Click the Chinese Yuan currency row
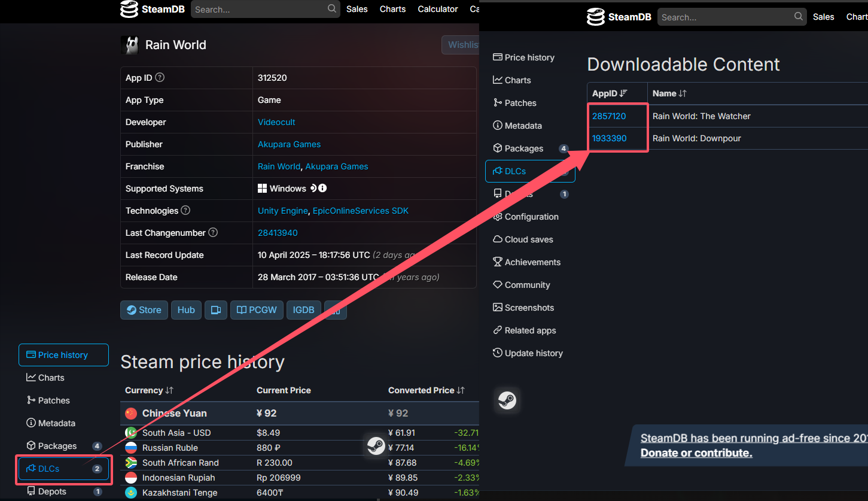Screen dimensions: 868x501 click(300, 413)
